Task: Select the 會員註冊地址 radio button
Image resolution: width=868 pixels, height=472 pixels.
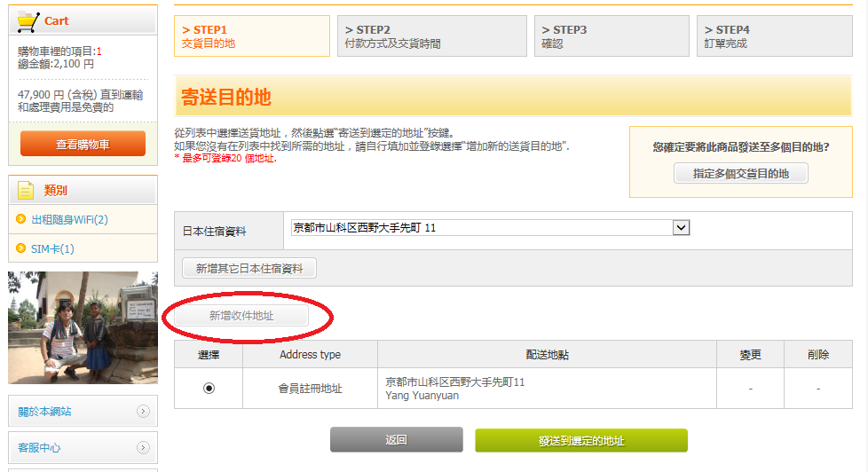Action: point(209,388)
